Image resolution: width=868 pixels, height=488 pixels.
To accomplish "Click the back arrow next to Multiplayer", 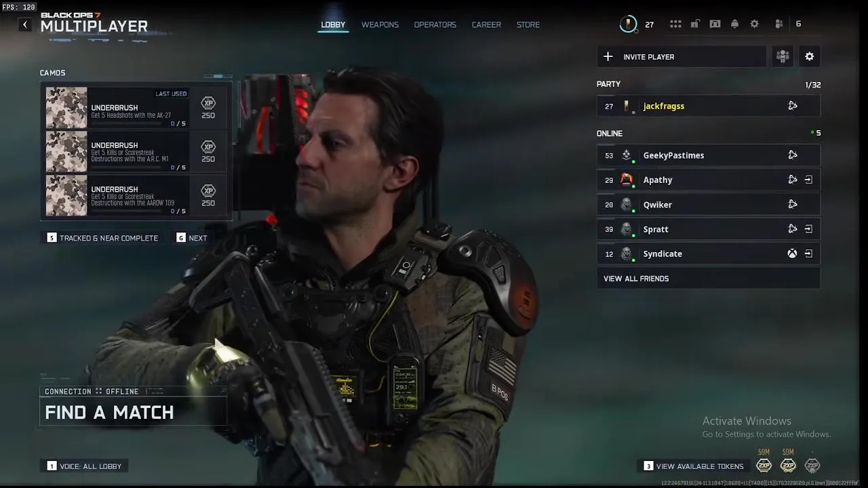I will [x=25, y=24].
